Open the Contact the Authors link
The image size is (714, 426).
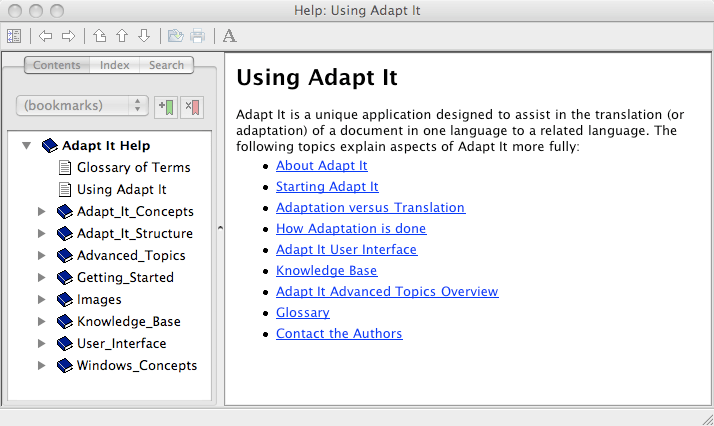339,334
